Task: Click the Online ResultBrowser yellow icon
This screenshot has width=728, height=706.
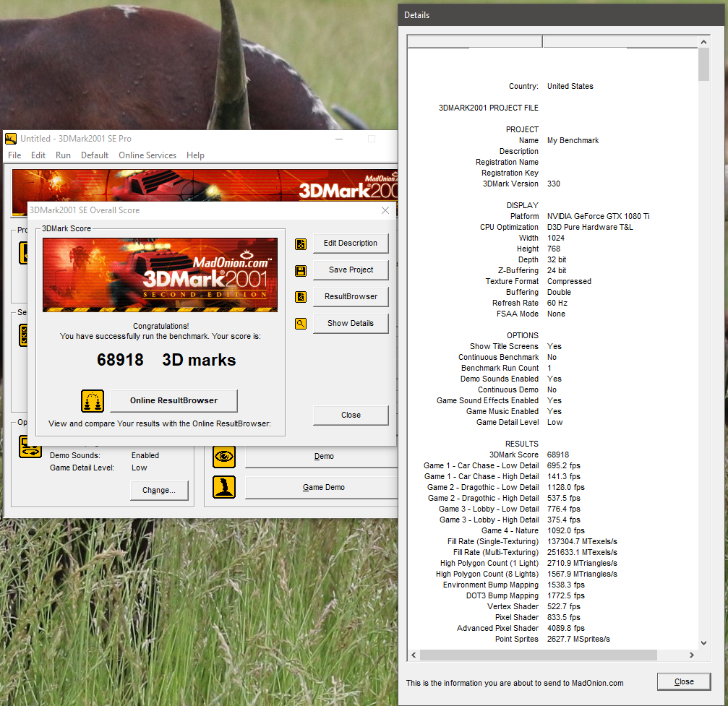Action: pyautogui.click(x=93, y=401)
